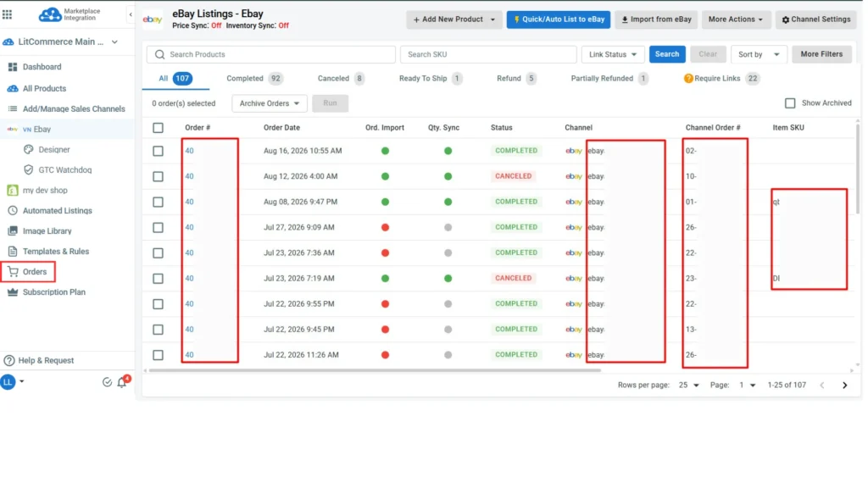This screenshot has width=868, height=488.
Task: Open the Page number dropdown
Action: coord(747,385)
